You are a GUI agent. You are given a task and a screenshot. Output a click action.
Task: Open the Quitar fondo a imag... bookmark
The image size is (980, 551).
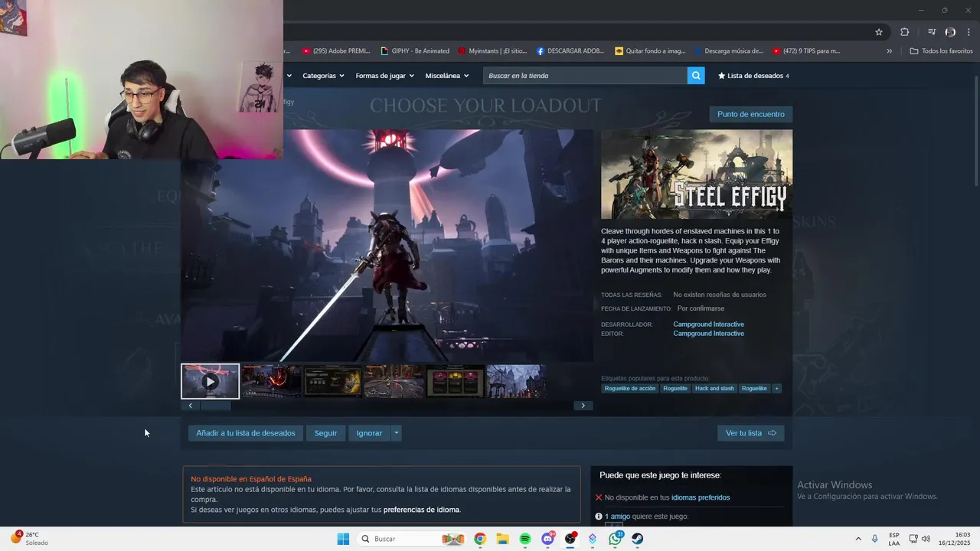click(x=650, y=51)
